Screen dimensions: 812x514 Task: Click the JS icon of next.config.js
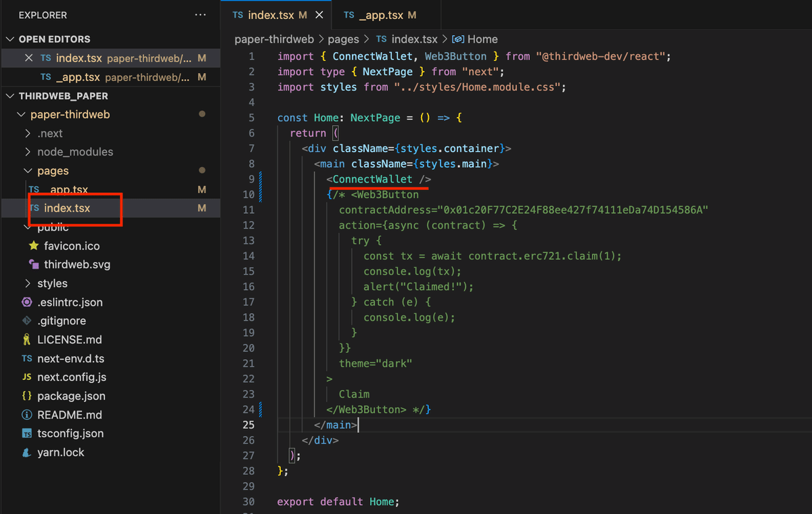click(x=27, y=377)
